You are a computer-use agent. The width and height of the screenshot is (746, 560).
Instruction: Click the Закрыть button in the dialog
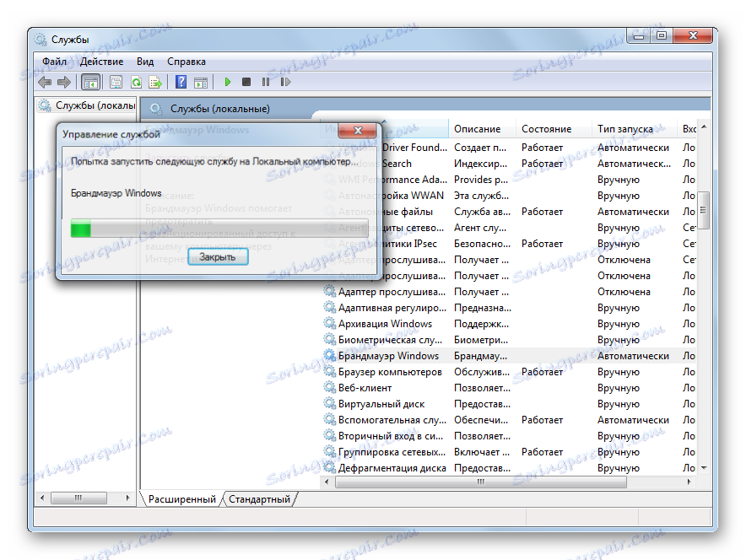coord(218,256)
